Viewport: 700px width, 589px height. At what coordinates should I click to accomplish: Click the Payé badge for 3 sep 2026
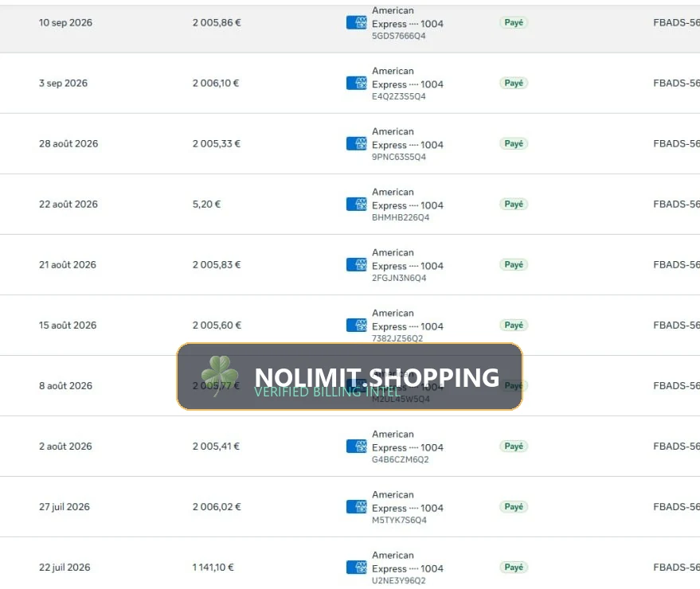point(514,83)
